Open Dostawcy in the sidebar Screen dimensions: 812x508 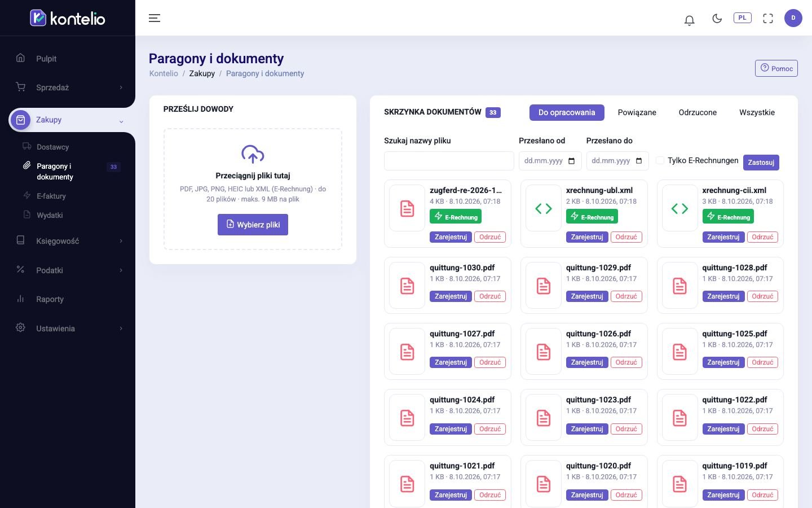click(53, 147)
